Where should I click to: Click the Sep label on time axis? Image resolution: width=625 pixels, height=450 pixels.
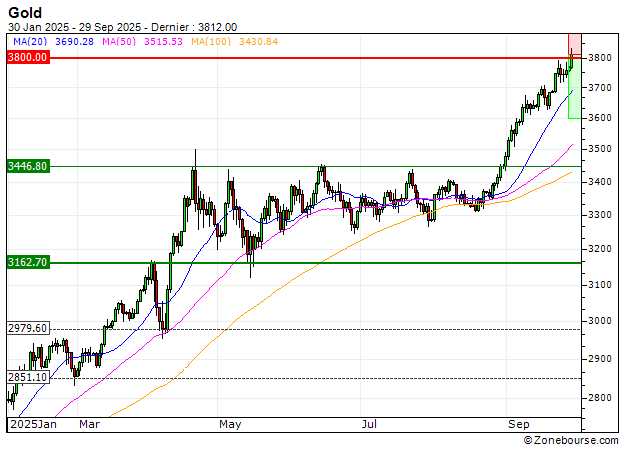coord(517,424)
